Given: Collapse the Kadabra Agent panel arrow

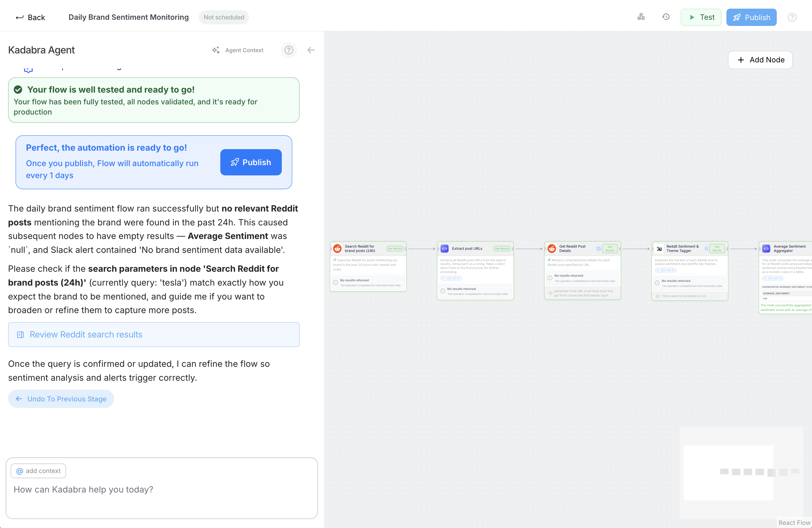Looking at the screenshot, I should (311, 50).
